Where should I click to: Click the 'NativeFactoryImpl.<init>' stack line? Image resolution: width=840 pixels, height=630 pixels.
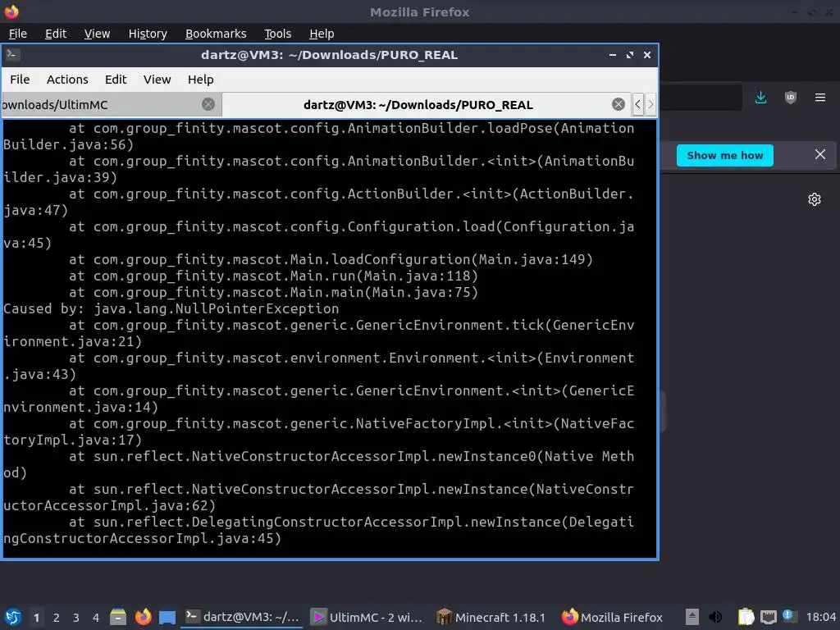(x=319, y=431)
